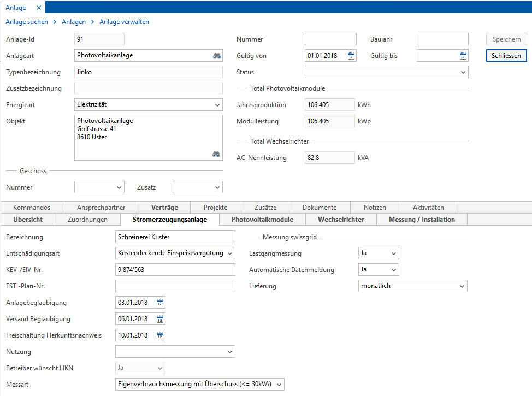532x396 pixels.
Task: Open the Photovoltaikmodule tab
Action: (x=263, y=220)
